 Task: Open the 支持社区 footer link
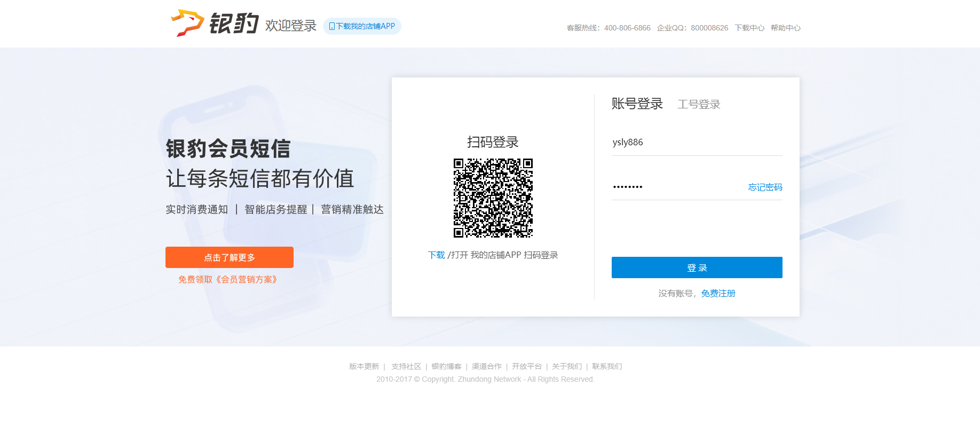[x=406, y=366]
